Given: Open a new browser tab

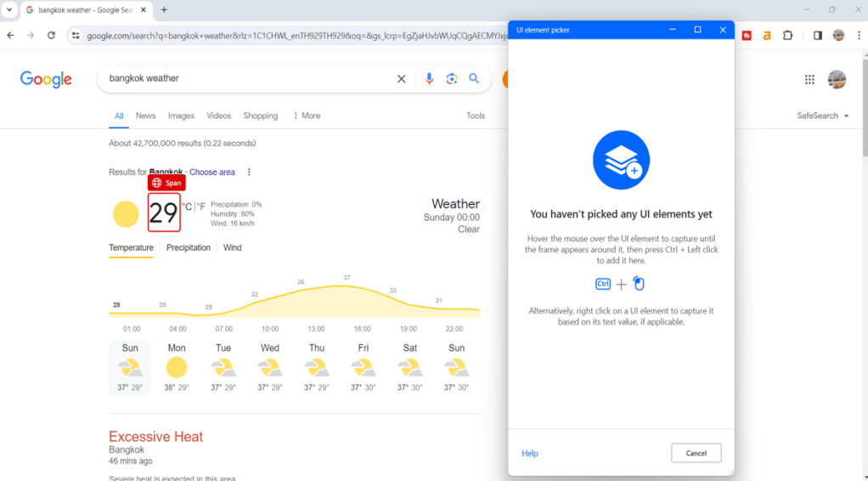Looking at the screenshot, I should 164,10.
